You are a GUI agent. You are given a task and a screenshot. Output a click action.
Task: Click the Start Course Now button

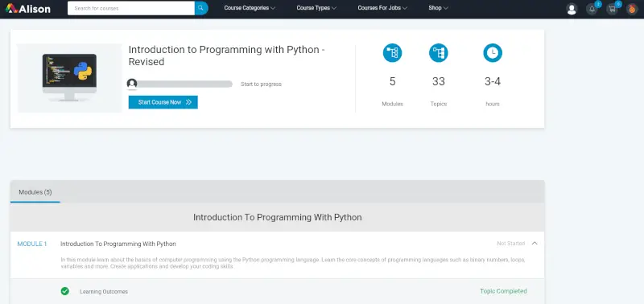pos(163,102)
